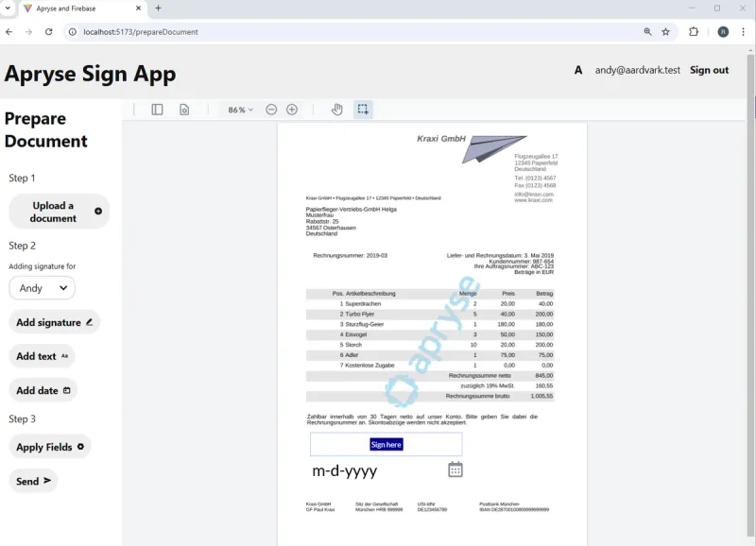
Task: Click the address bar URL
Action: 141,32
